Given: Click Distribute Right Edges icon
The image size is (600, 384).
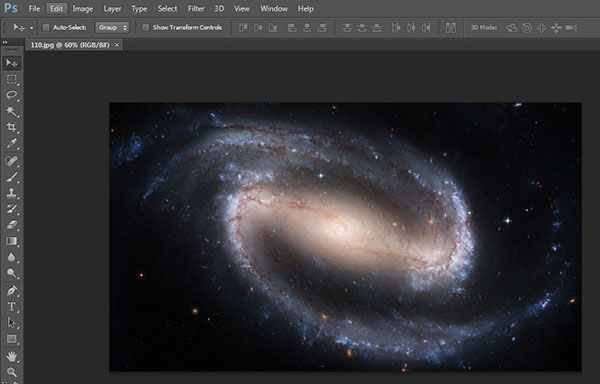Looking at the screenshot, I should click(426, 28).
